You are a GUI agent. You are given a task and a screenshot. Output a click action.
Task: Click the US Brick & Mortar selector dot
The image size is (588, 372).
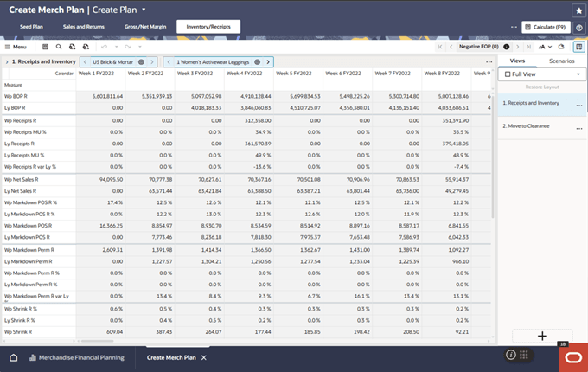141,62
